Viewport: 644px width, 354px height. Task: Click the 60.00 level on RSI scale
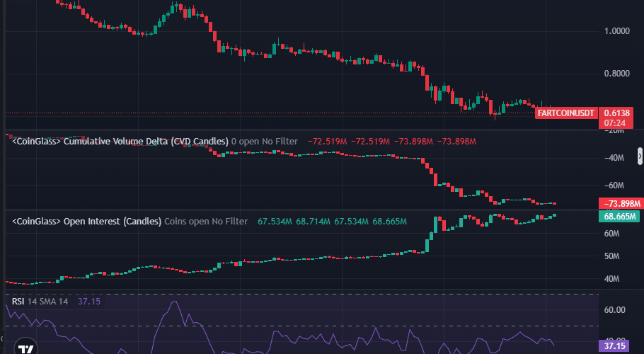point(616,310)
